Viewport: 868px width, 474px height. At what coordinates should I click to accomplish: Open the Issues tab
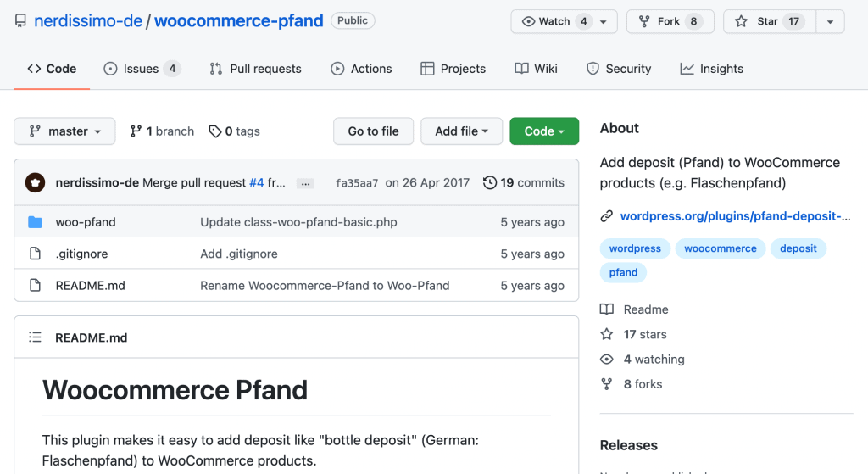(x=142, y=69)
